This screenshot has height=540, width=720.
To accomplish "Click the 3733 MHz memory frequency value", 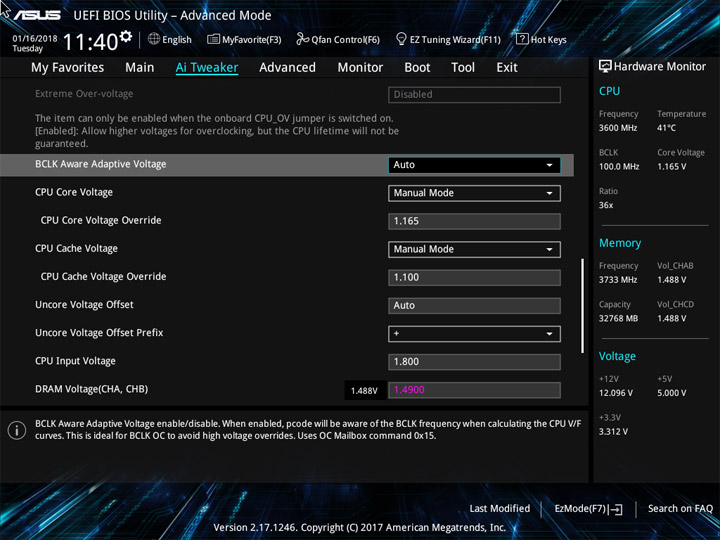I will coord(618,280).
